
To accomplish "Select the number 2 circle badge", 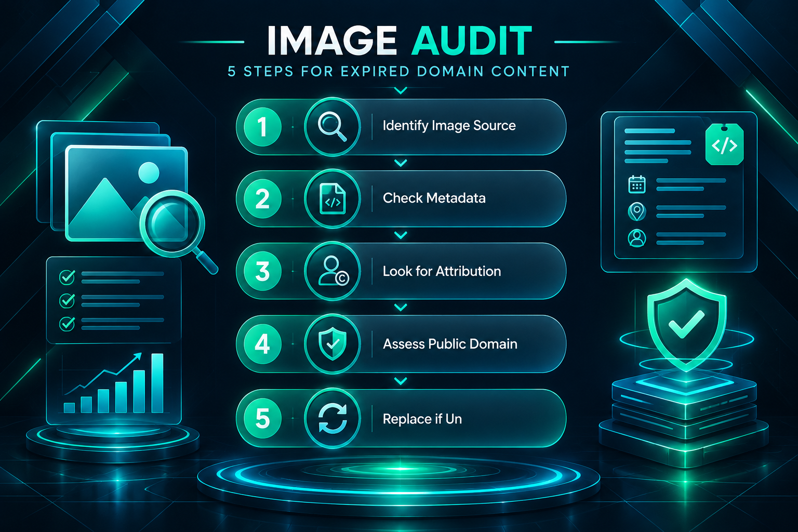I will coord(262,199).
